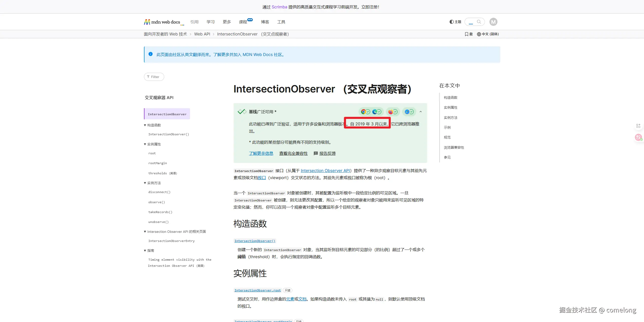The image size is (644, 322).
Task: Click the Firefox browser support icon
Action: click(x=391, y=112)
